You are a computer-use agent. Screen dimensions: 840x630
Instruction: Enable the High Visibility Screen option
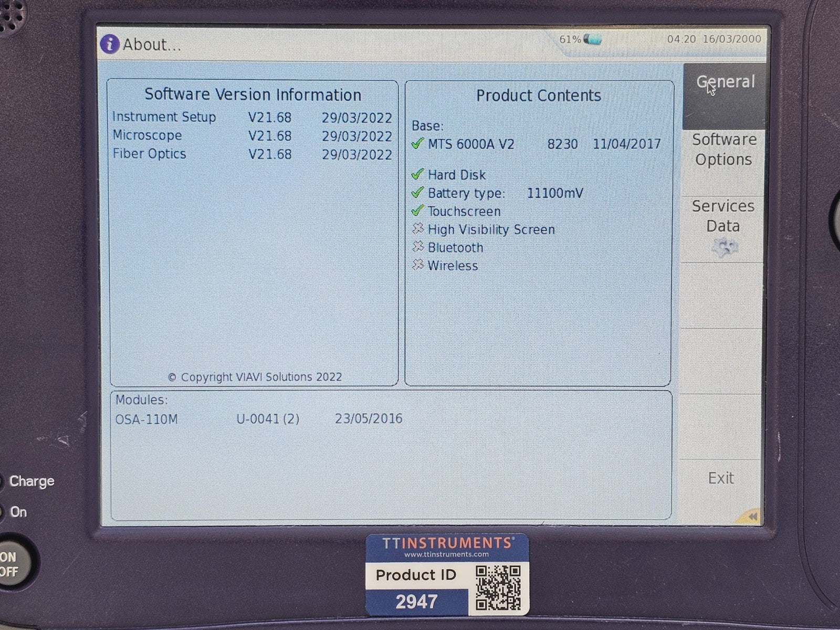tap(417, 229)
